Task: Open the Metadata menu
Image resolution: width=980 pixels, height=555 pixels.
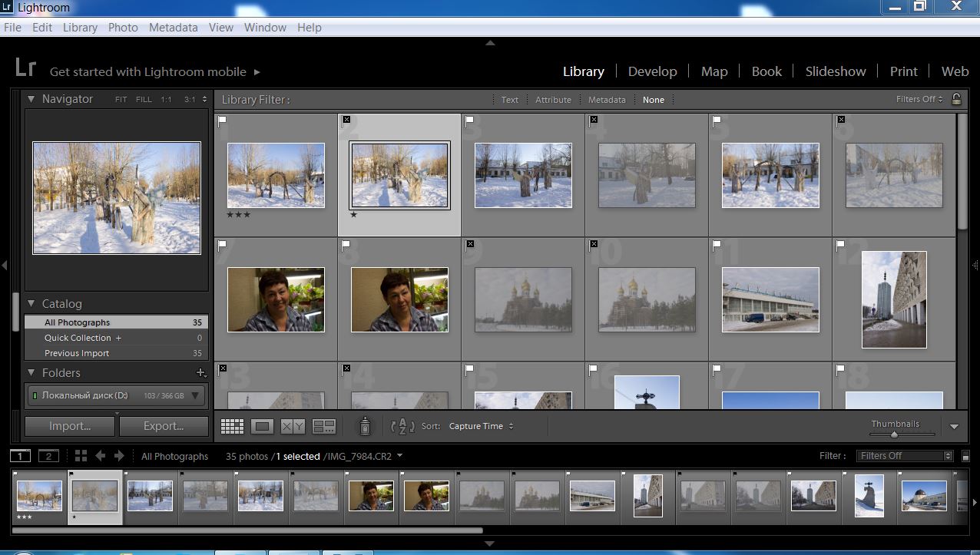Action: pos(173,27)
